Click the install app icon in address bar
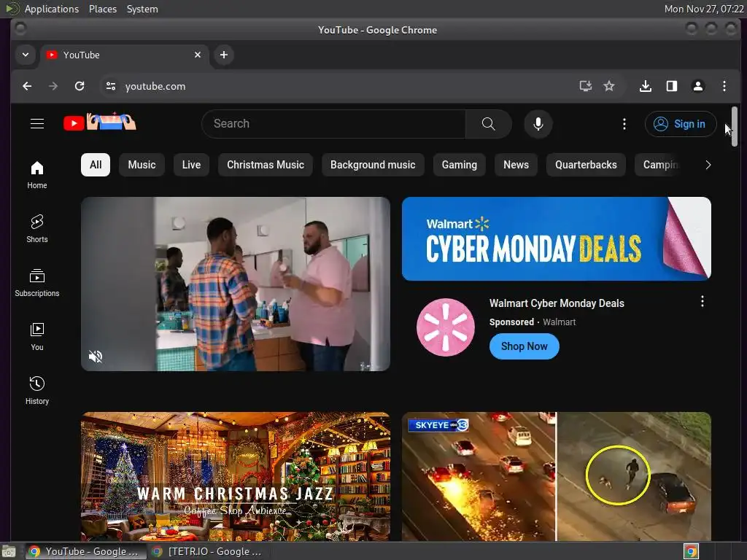This screenshot has height=560, width=747. click(x=586, y=86)
